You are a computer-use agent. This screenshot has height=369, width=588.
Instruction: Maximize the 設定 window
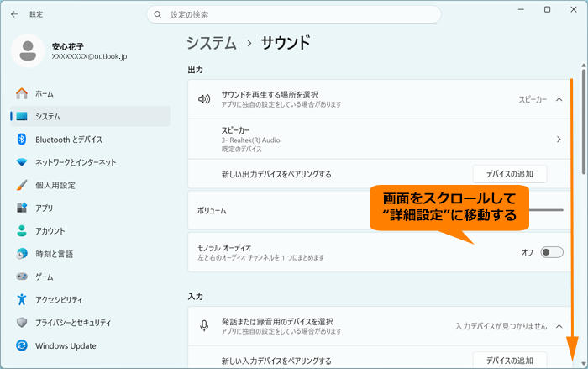point(547,9)
